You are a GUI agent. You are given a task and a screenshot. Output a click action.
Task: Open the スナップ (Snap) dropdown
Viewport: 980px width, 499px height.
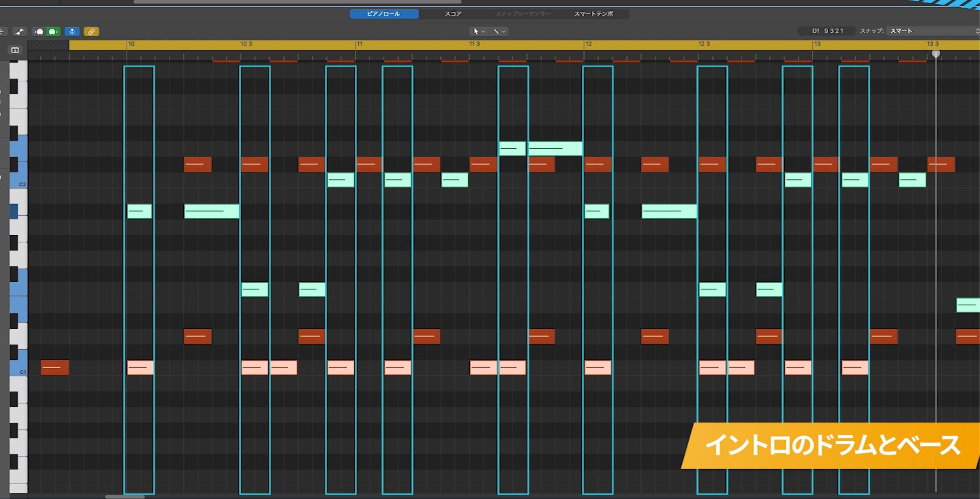tap(933, 31)
